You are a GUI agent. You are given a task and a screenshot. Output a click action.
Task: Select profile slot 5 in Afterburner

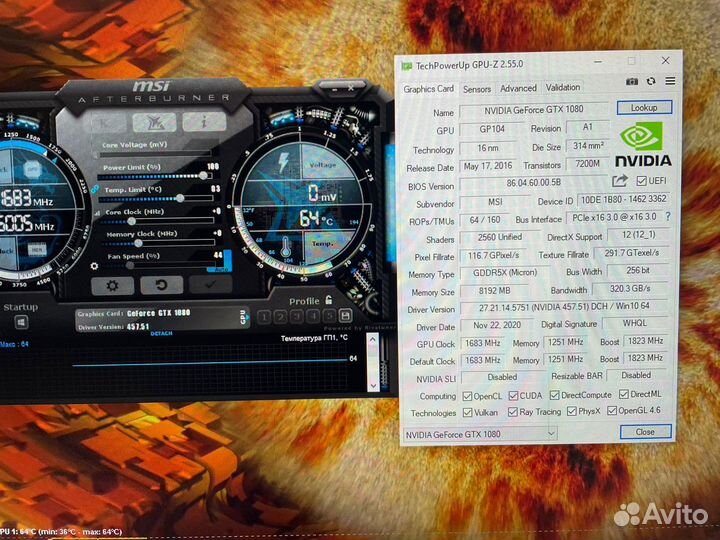(329, 315)
